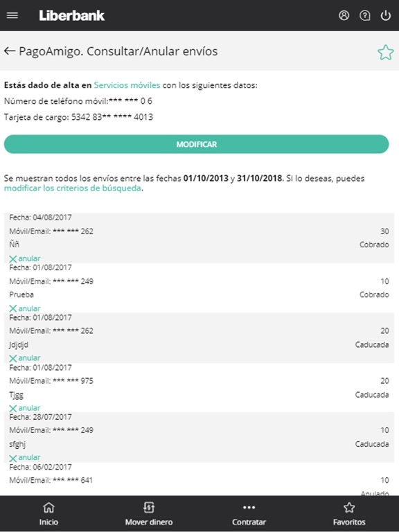Open Favoritos tab

349,514
